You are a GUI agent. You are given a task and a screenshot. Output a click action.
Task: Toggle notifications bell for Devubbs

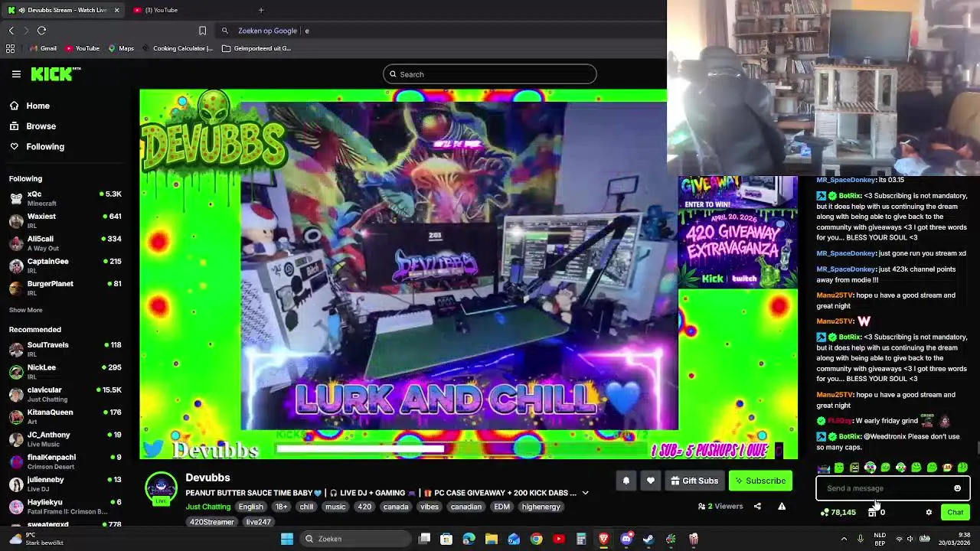tap(626, 481)
